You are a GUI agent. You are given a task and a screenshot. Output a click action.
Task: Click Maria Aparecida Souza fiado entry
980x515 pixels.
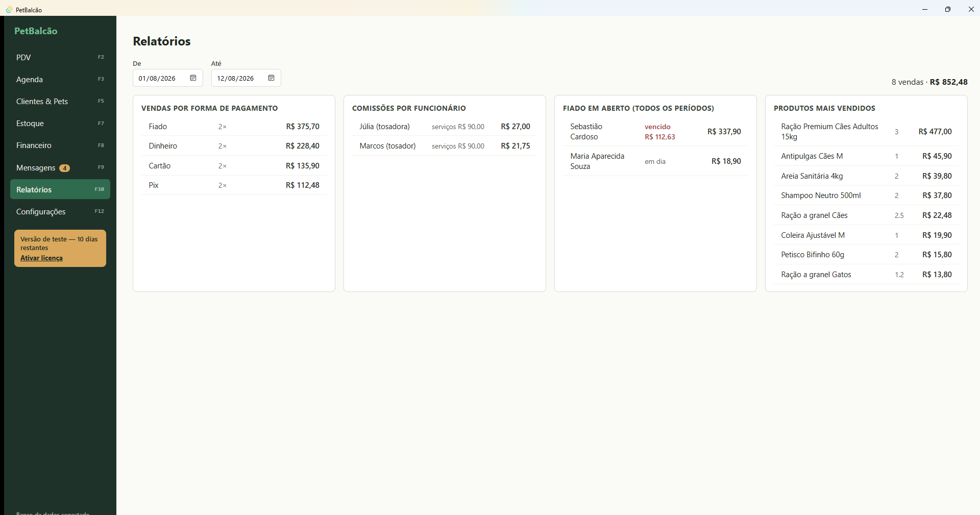coord(655,161)
